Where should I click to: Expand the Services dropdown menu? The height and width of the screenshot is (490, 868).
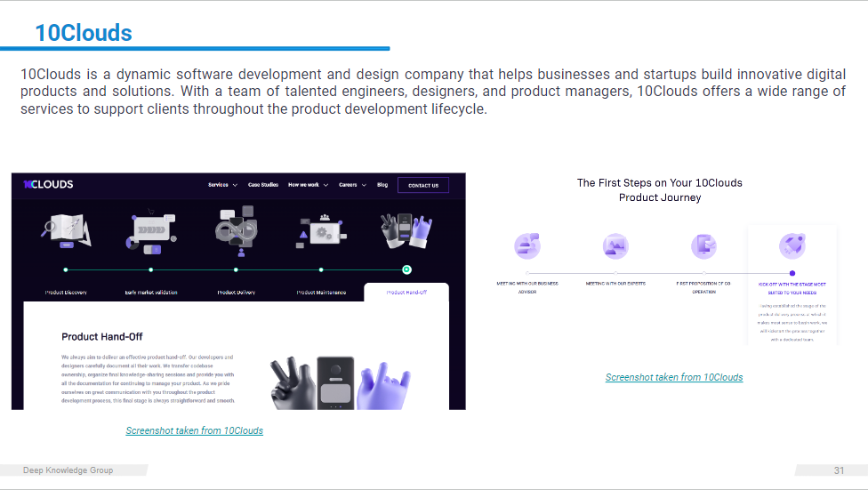coord(222,185)
